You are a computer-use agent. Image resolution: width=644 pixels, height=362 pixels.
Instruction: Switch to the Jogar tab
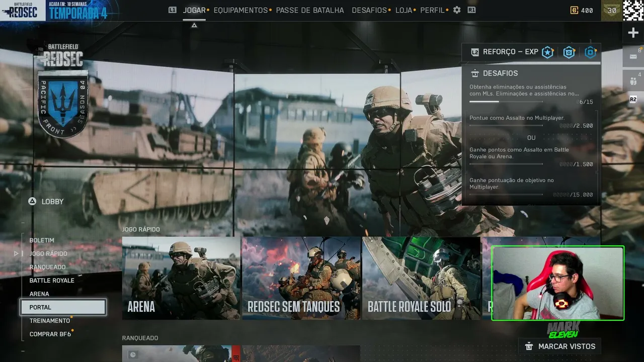pyautogui.click(x=194, y=10)
